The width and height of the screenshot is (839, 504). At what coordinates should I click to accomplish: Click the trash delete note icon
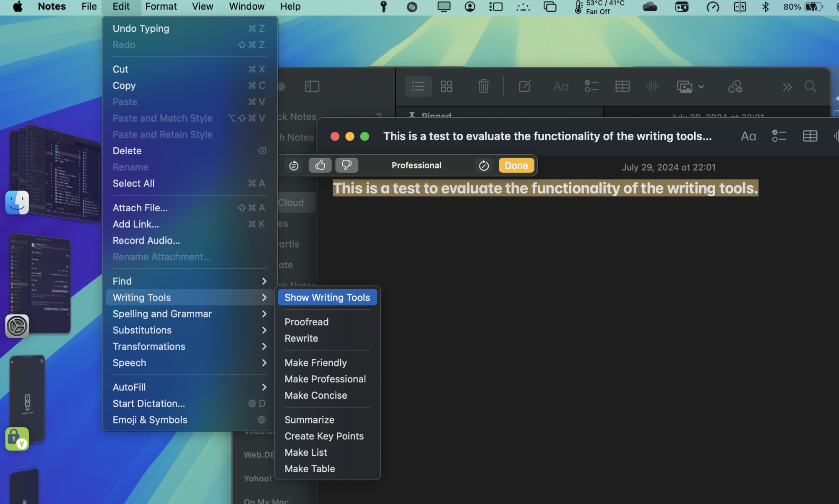tap(483, 86)
